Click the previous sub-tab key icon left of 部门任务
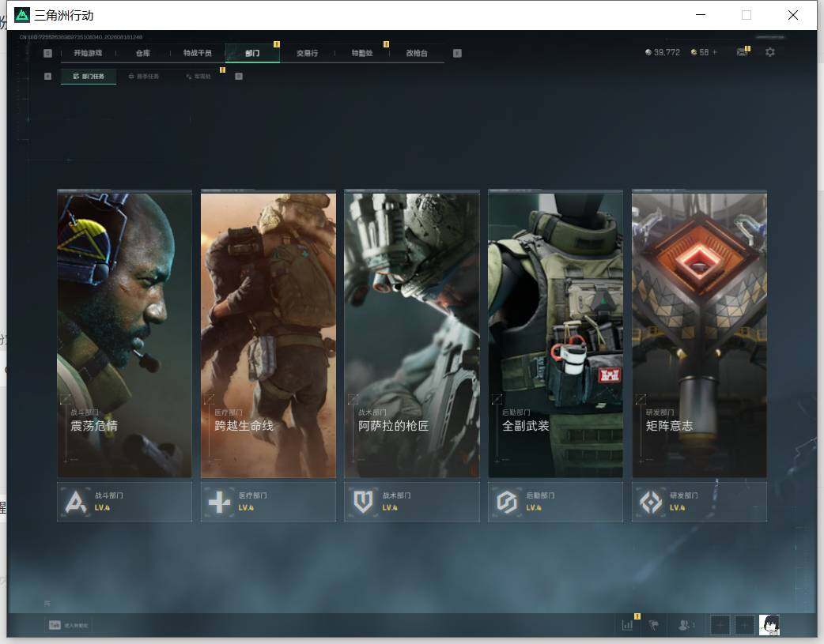The image size is (824, 644). (47, 77)
